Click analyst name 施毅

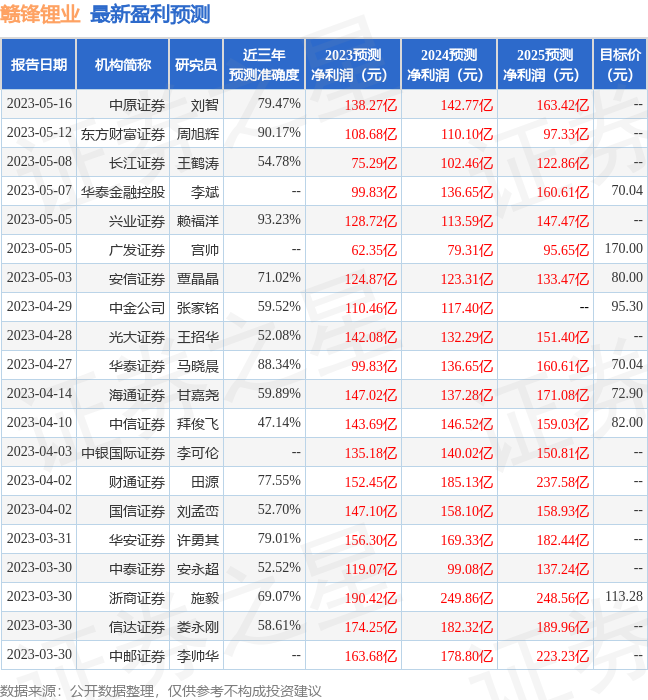(205, 599)
